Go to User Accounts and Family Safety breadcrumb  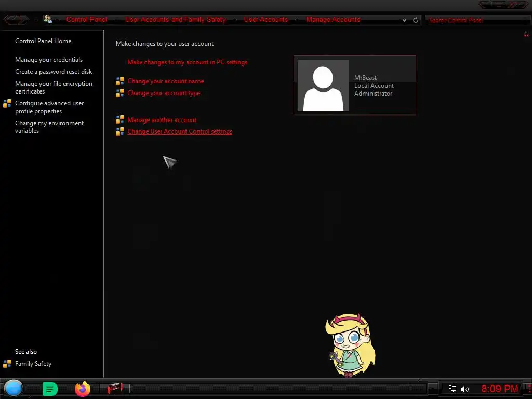[176, 20]
